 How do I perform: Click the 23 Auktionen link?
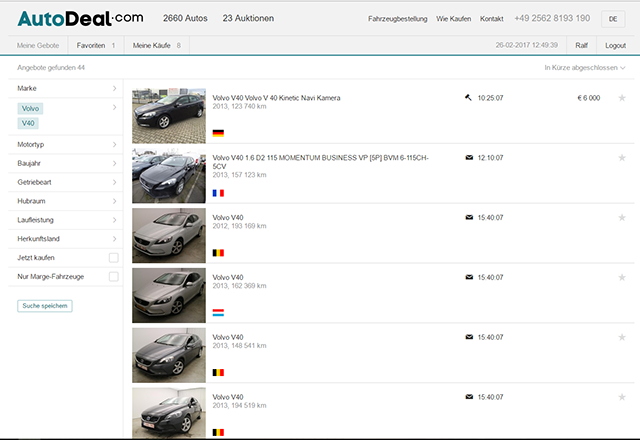(248, 18)
